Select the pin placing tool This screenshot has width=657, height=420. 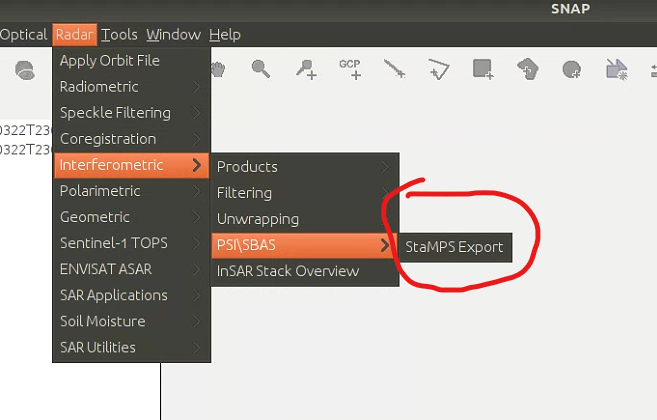click(306, 69)
